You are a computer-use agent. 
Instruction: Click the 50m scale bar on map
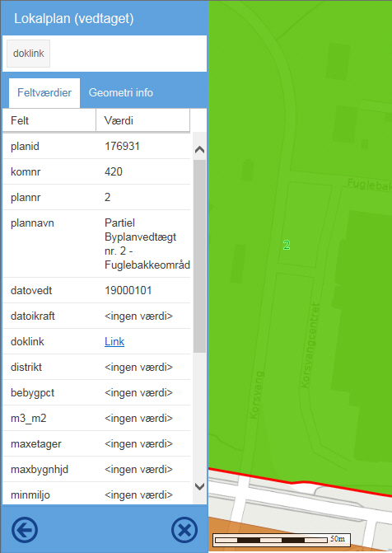click(282, 539)
